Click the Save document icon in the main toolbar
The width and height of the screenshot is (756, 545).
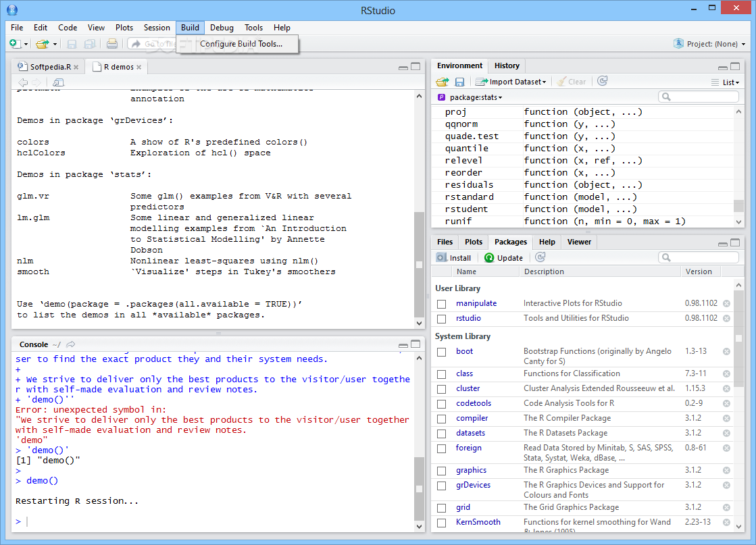click(x=72, y=44)
